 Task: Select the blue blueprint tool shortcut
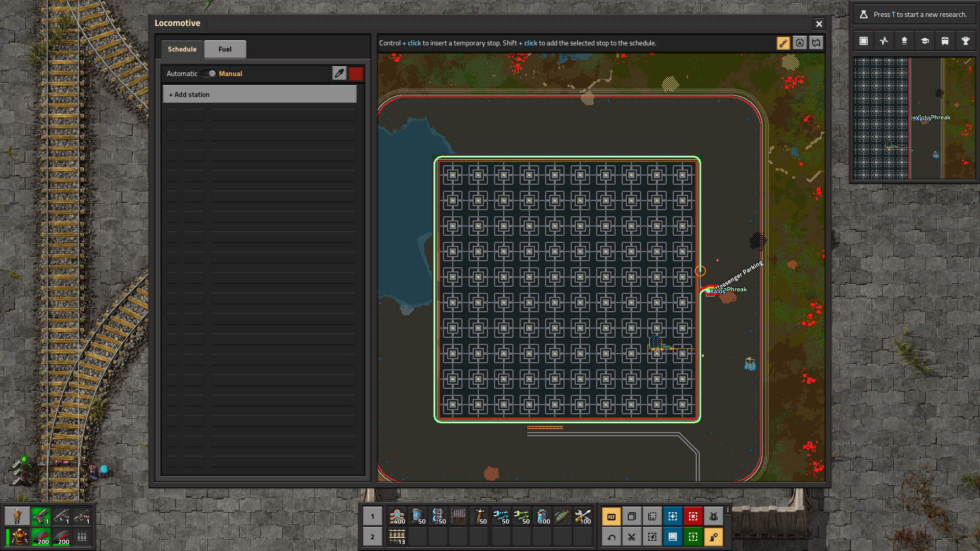coord(672,516)
